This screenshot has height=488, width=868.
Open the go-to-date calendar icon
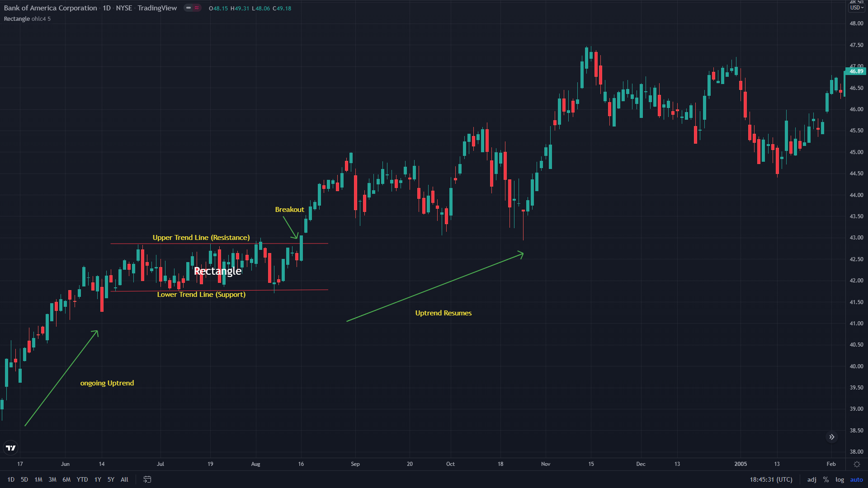(147, 479)
